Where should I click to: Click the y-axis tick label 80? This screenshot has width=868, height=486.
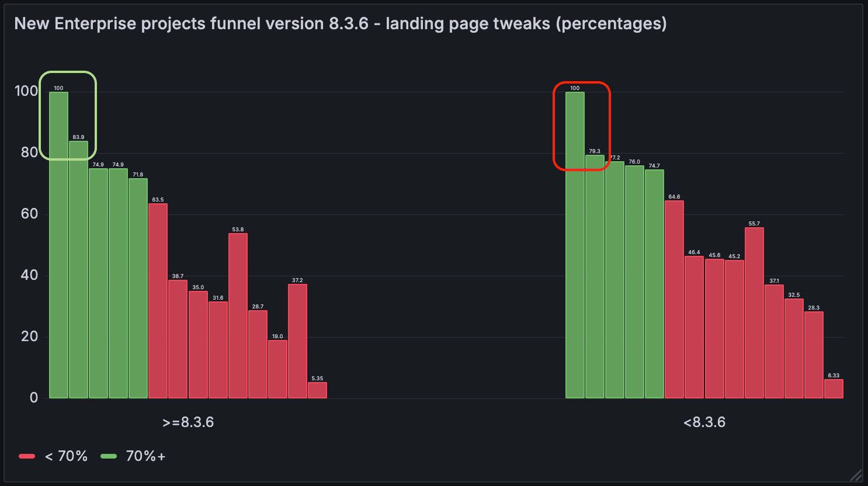29,152
